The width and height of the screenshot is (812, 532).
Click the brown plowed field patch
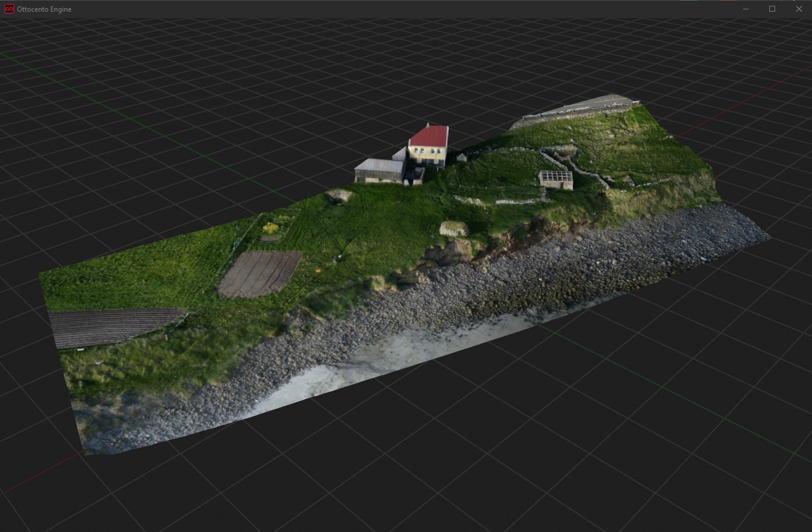pos(260,274)
